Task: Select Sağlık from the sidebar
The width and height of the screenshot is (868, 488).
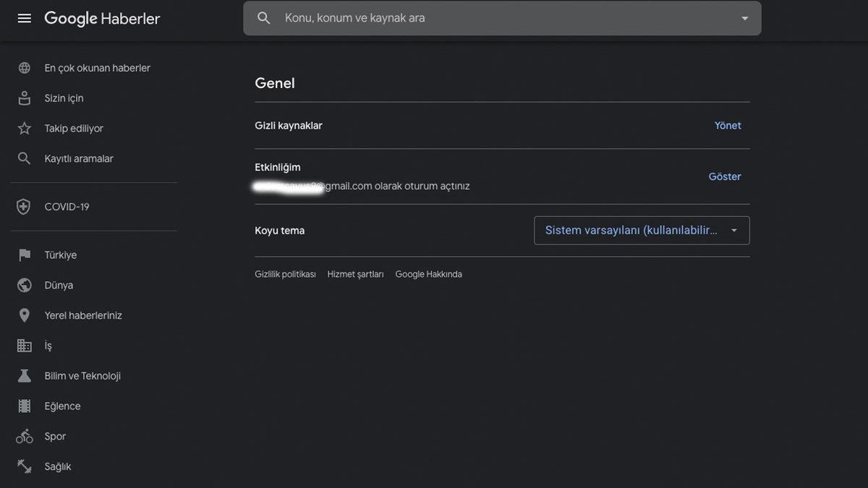Action: (x=57, y=466)
